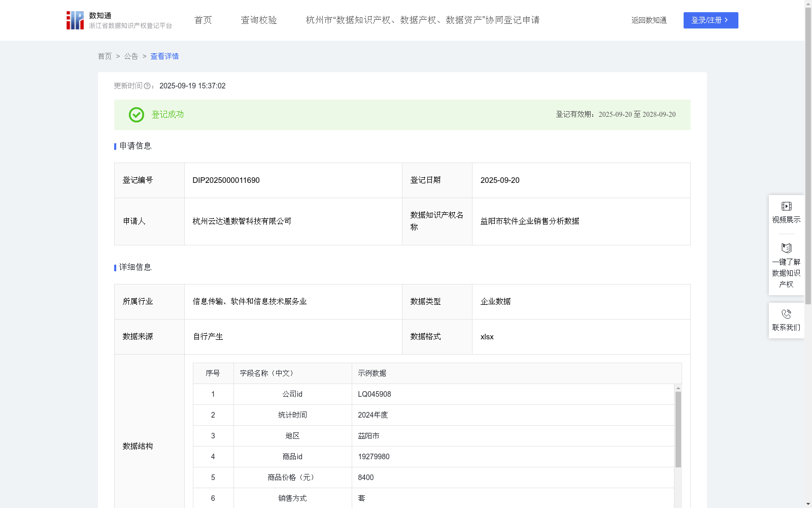Viewport: 812px width, 508px height.
Task: Click the 数知通 platform logo
Action: (x=119, y=20)
